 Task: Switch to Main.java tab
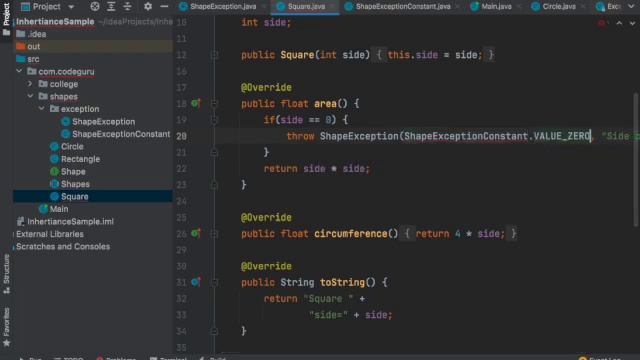pyautogui.click(x=496, y=7)
